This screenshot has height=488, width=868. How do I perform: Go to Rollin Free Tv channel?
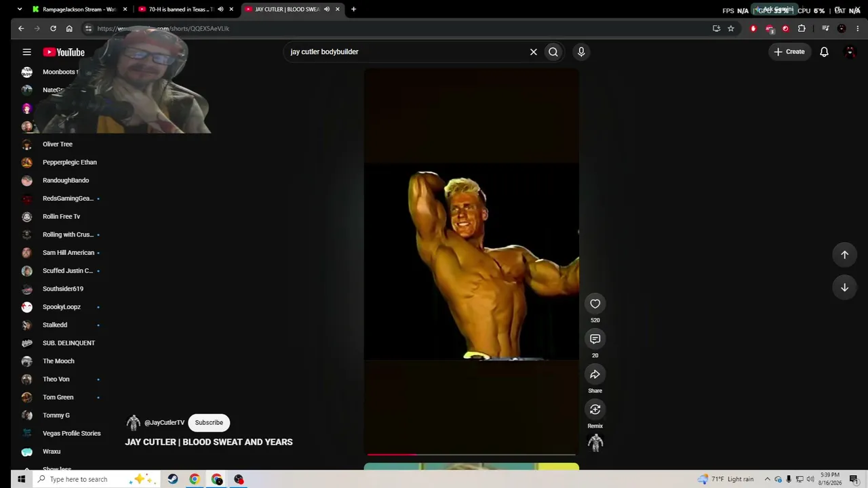point(60,217)
